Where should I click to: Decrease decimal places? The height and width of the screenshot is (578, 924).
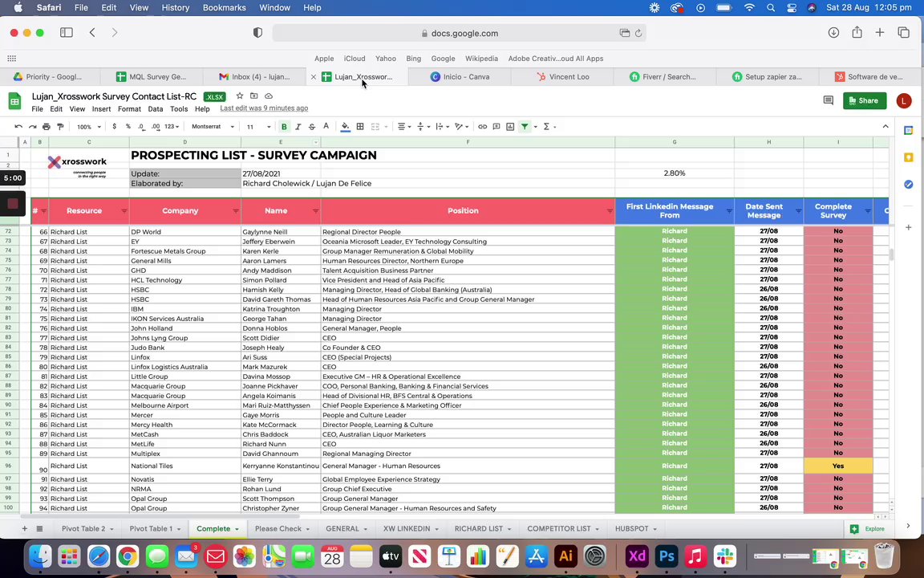click(x=141, y=127)
